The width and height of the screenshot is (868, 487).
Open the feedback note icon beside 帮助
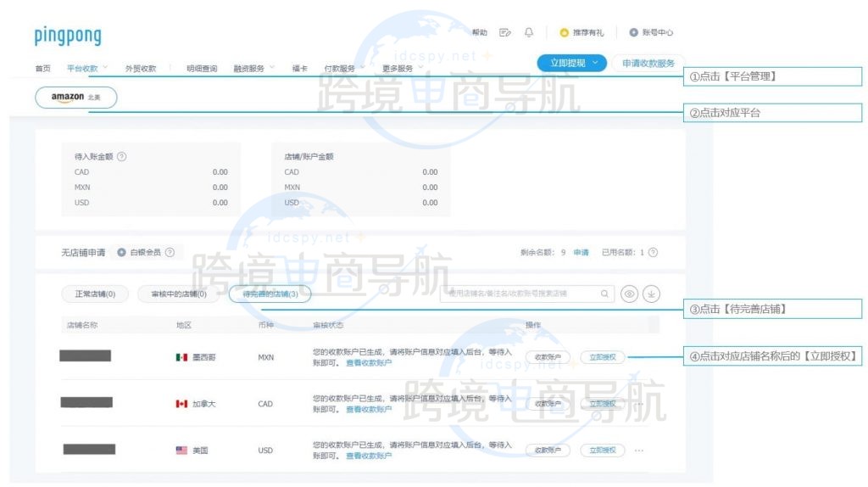[505, 33]
